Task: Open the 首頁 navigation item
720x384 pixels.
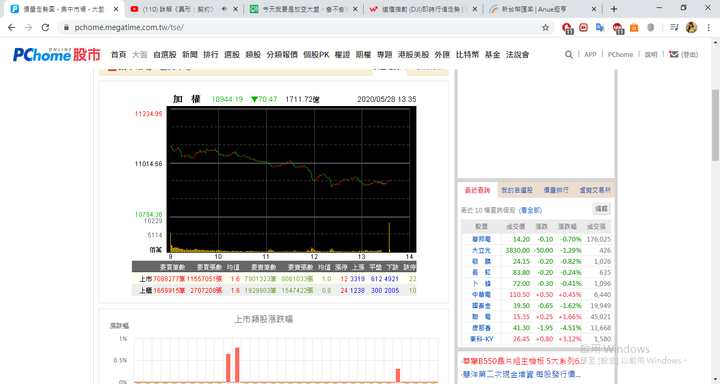Action: 118,55
